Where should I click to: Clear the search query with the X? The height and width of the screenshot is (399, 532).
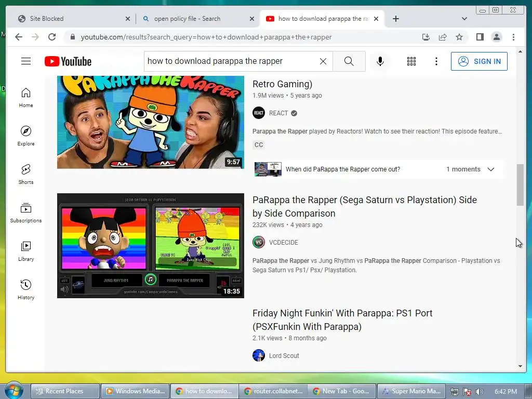323,61
